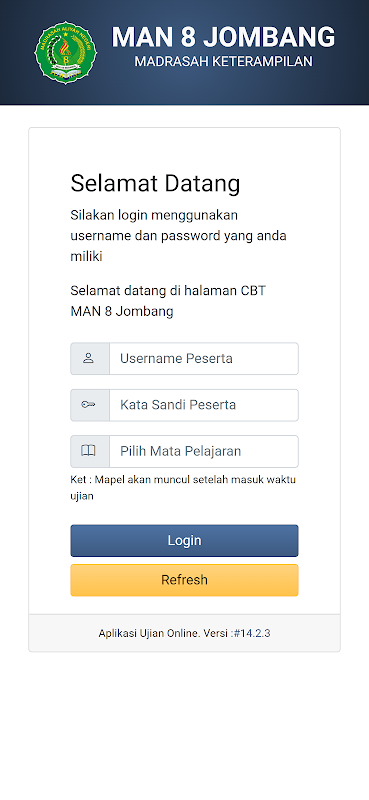Click the Selamat Datang heading
The width and height of the screenshot is (369, 800).
tap(155, 183)
